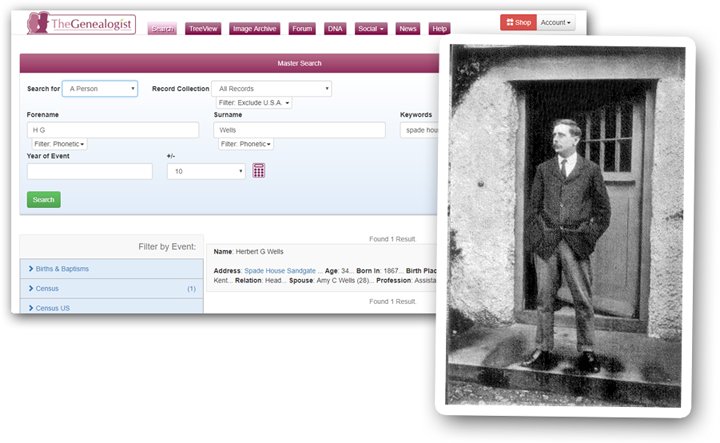Open the +/- years dropdown
720x443 pixels.
tap(206, 171)
